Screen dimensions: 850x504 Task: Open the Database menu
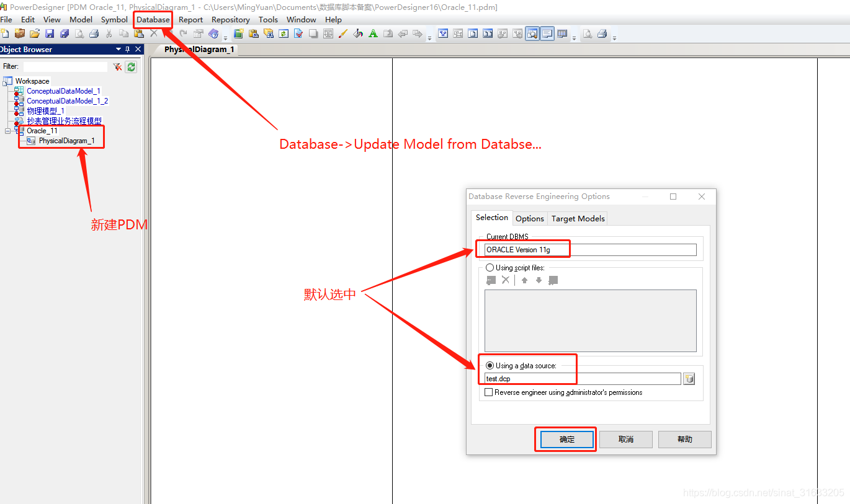click(x=153, y=20)
